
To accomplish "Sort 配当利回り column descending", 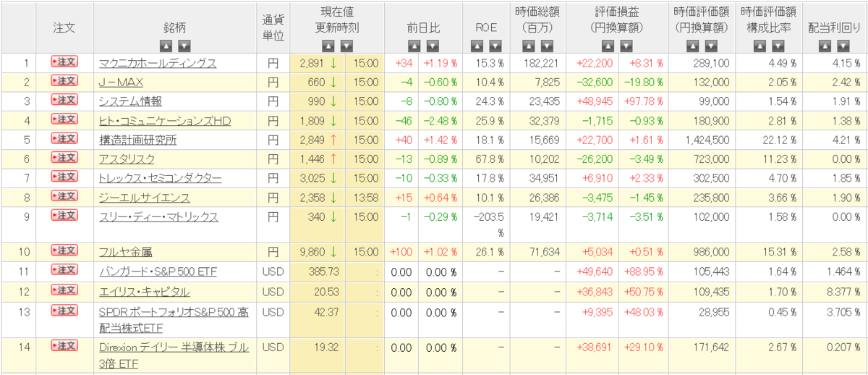I will [x=843, y=46].
